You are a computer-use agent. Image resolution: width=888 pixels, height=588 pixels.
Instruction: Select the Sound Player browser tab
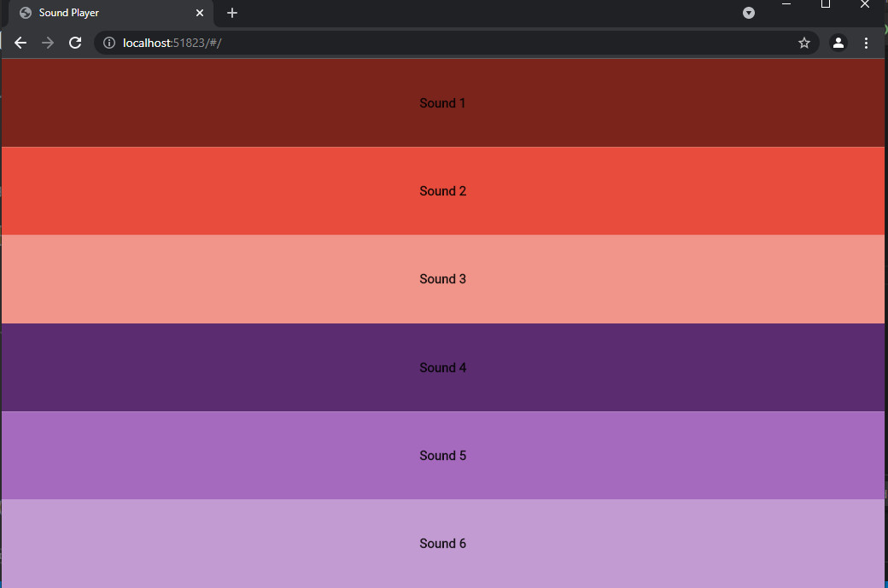[x=102, y=13]
